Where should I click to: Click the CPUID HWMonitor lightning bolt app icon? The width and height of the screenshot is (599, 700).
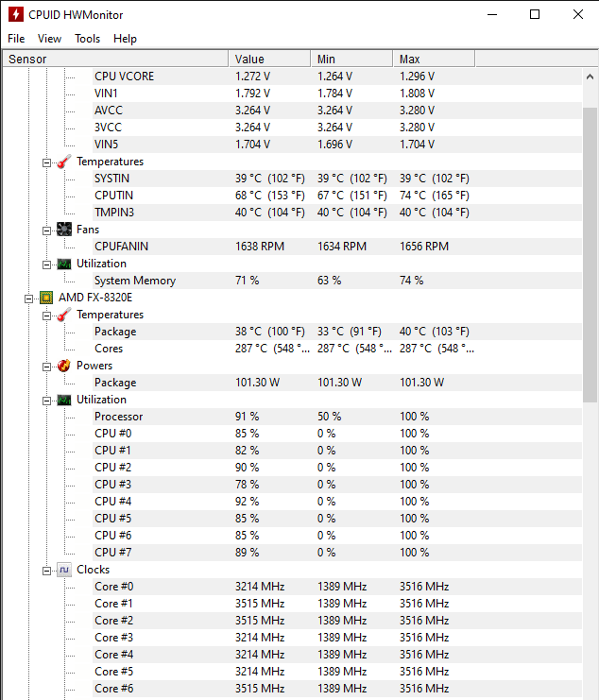pyautogui.click(x=16, y=14)
